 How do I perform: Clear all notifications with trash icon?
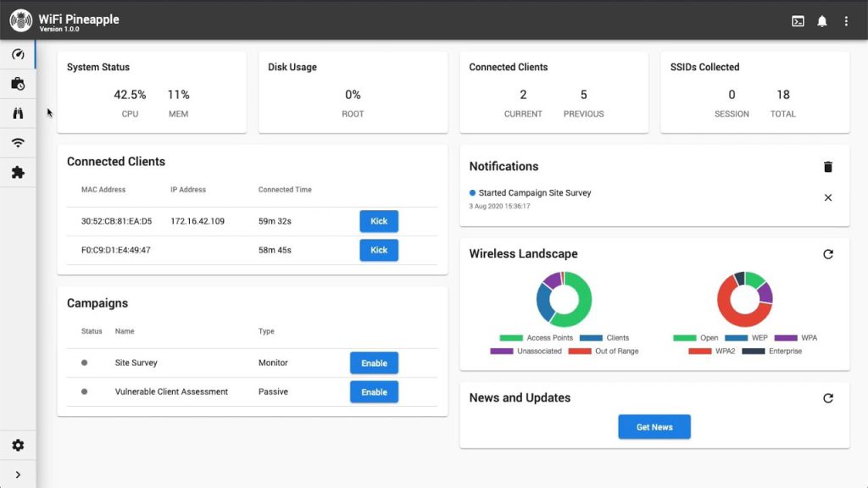pos(828,167)
